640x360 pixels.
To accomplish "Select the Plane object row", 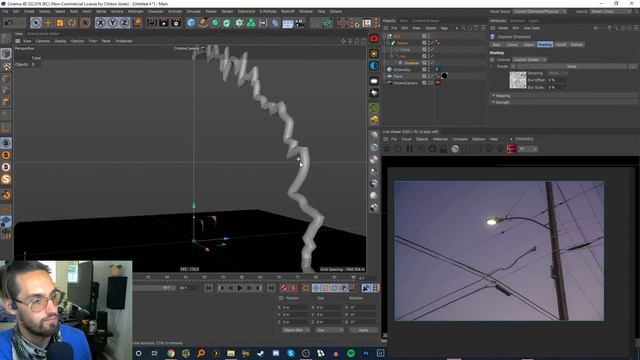I will click(x=398, y=76).
